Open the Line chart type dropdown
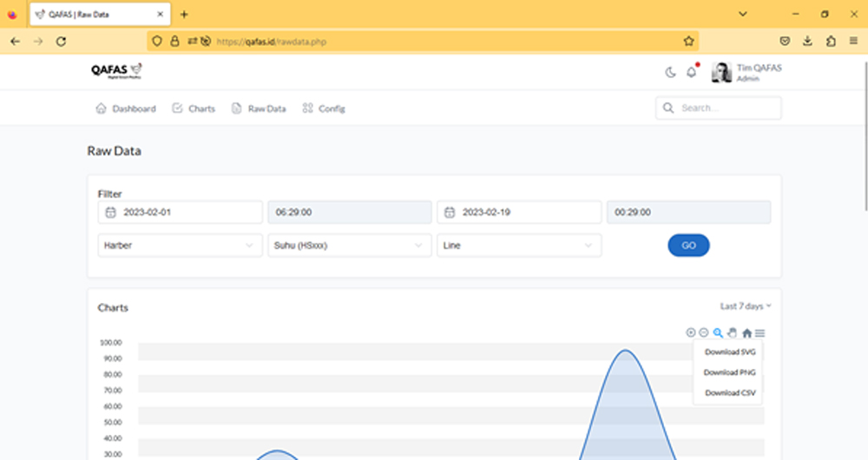The height and width of the screenshot is (460, 868). (518, 246)
